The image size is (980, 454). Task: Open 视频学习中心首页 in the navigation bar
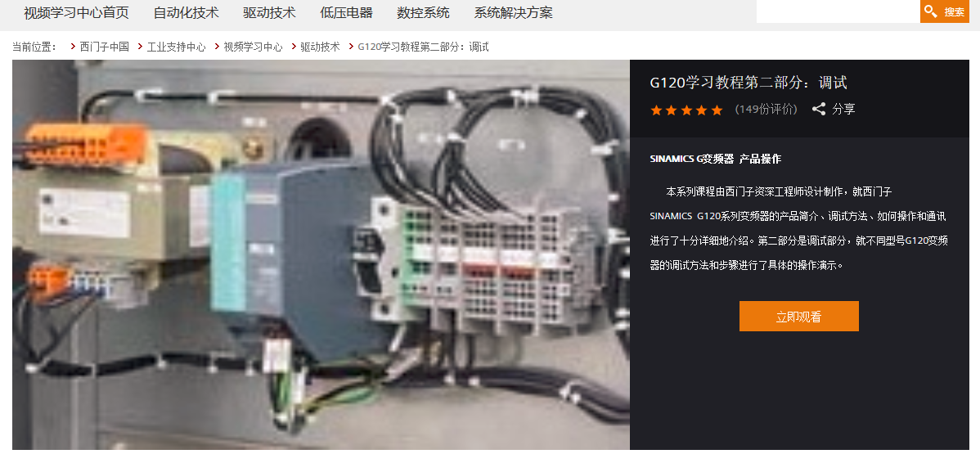[x=76, y=12]
